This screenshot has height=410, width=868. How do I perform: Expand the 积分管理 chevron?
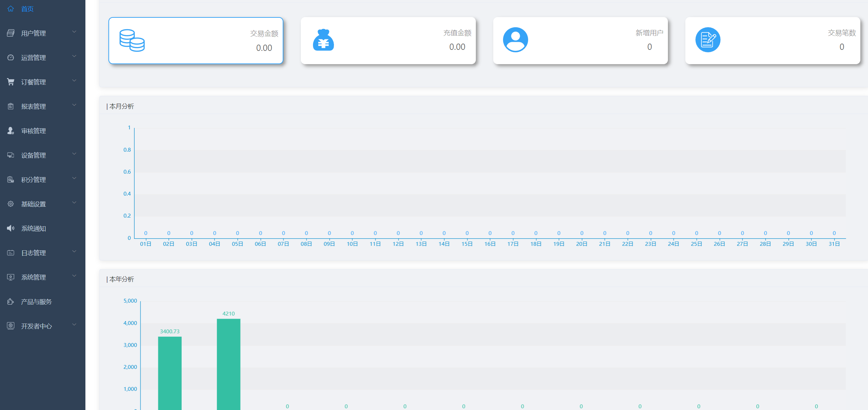74,179
